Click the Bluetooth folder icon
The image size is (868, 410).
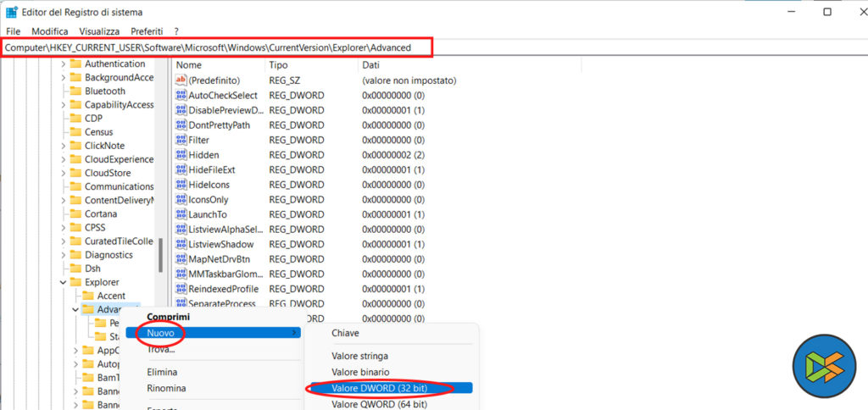75,91
